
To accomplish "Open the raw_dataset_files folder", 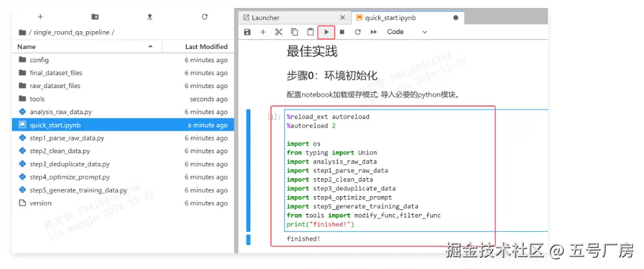I will point(123,86).
